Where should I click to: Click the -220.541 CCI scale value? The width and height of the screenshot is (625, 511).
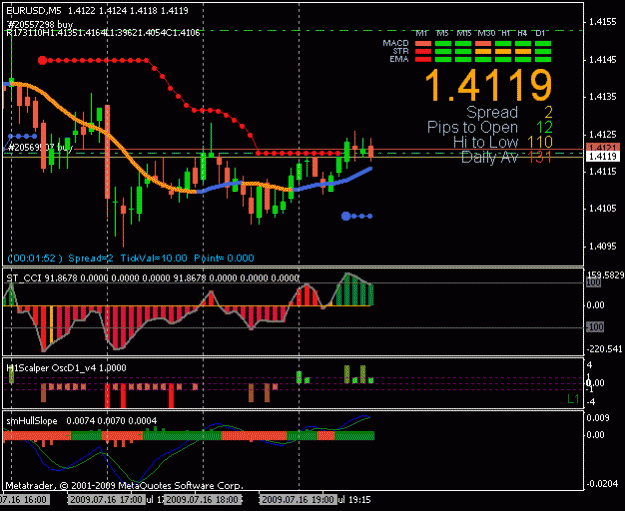pyautogui.click(x=604, y=349)
